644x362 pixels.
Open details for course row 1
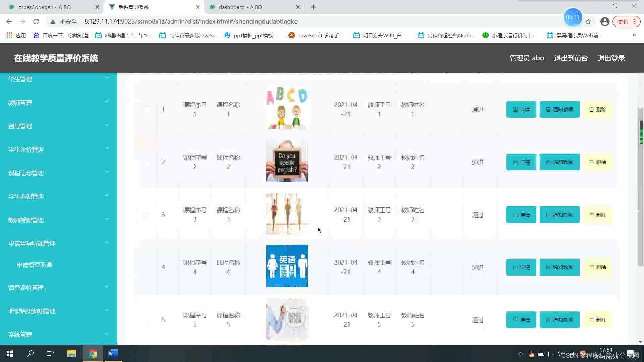point(521,109)
